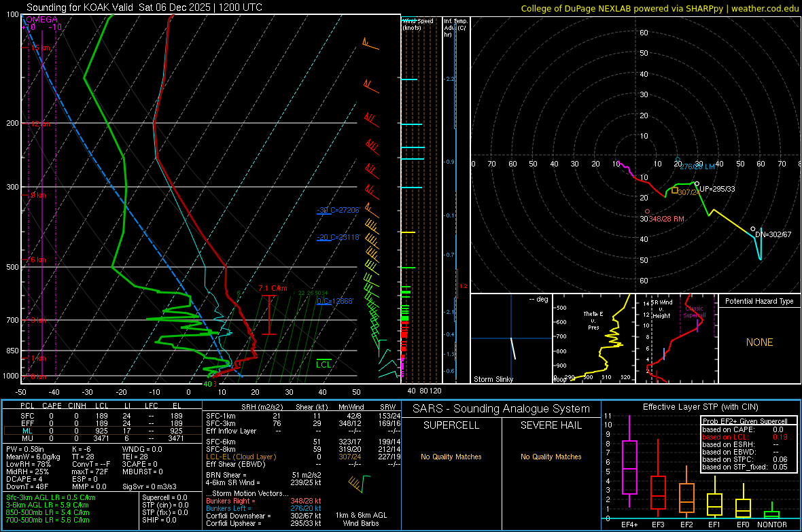Click the red 'based on LCL:' legend row
The image size is (802, 532).
click(x=745, y=437)
